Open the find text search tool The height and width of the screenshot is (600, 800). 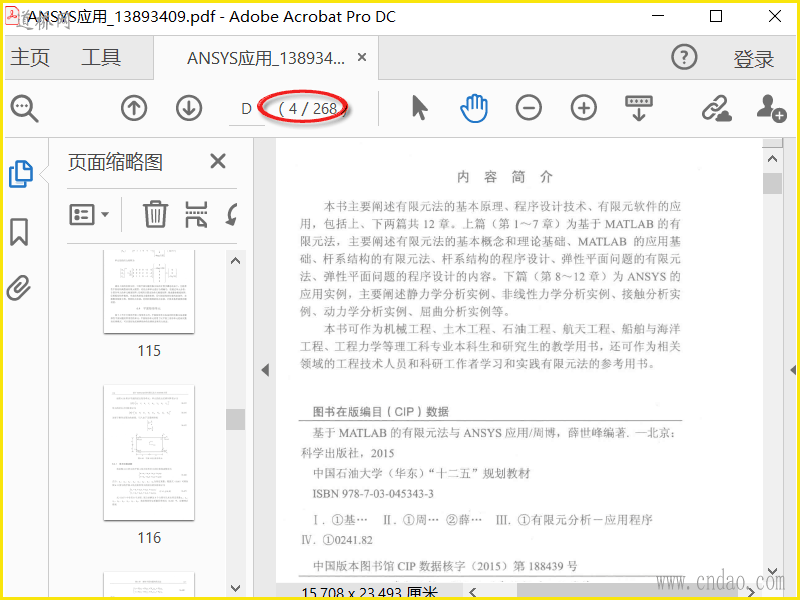(24, 108)
